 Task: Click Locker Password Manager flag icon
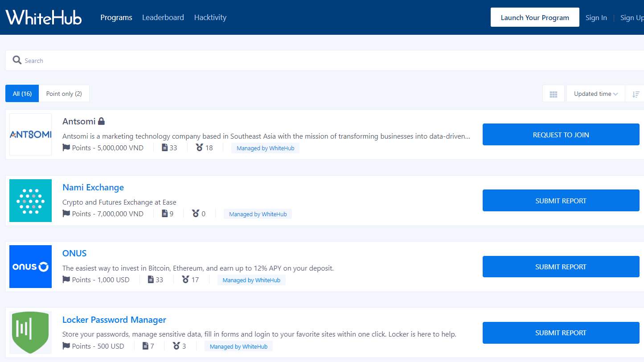[66, 346]
